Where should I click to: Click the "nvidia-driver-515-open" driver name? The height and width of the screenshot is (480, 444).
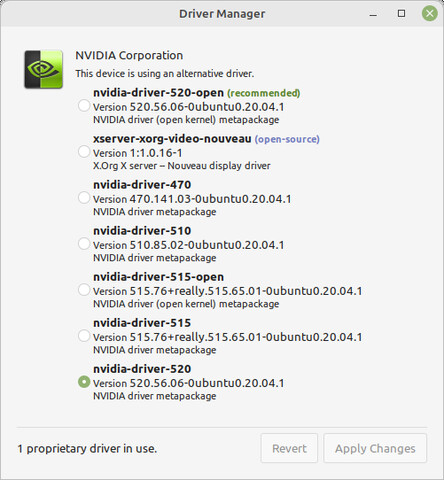158,277
